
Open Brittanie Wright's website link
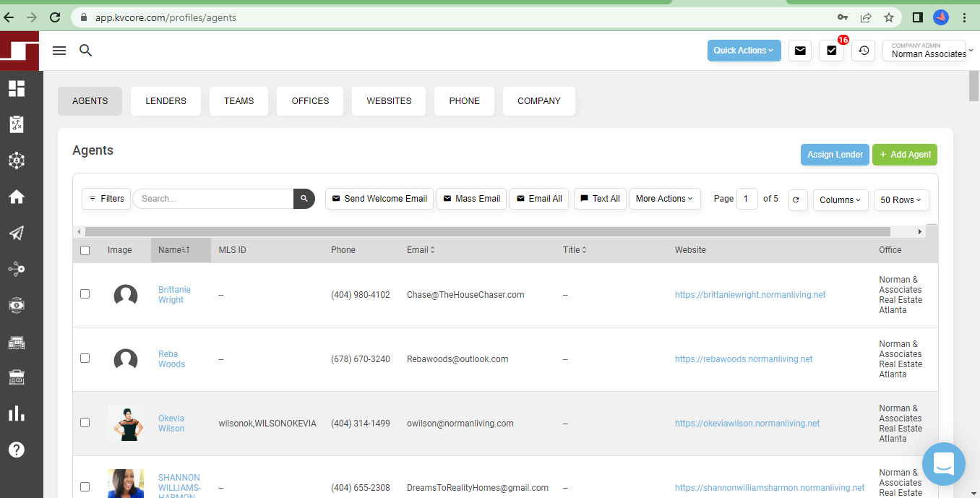click(x=750, y=295)
